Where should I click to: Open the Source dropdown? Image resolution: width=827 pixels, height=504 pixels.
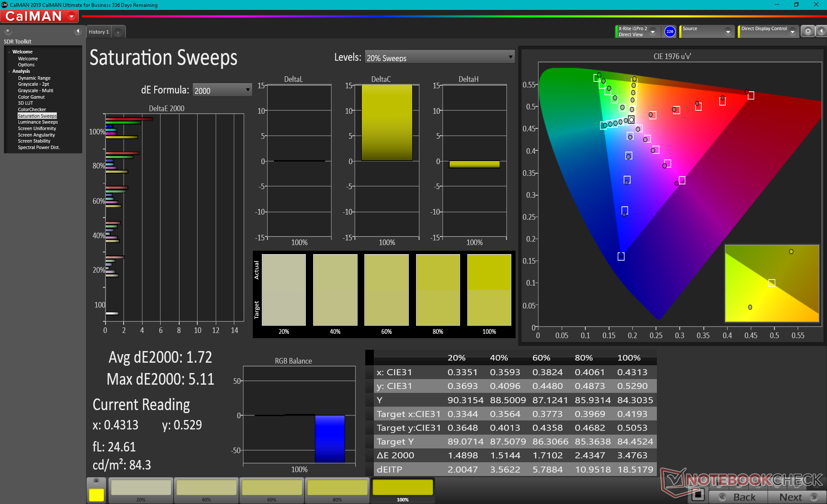pyautogui.click(x=728, y=32)
